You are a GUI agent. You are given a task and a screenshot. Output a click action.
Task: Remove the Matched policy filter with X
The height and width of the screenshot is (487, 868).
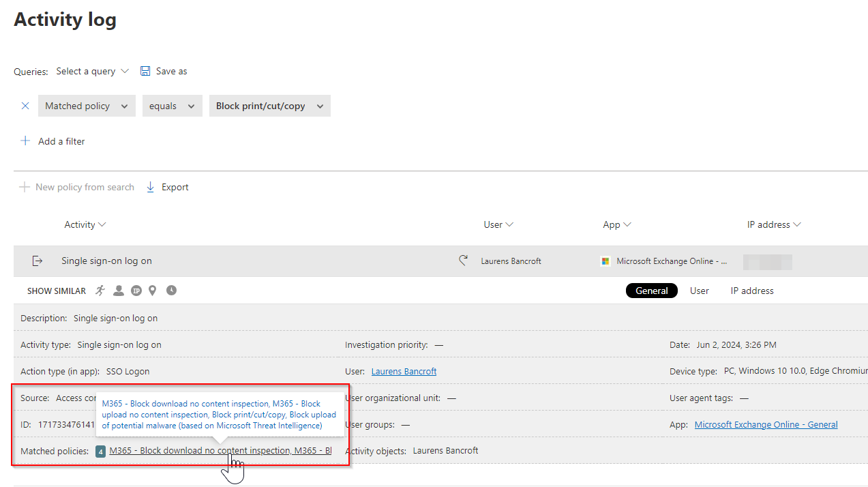(25, 106)
